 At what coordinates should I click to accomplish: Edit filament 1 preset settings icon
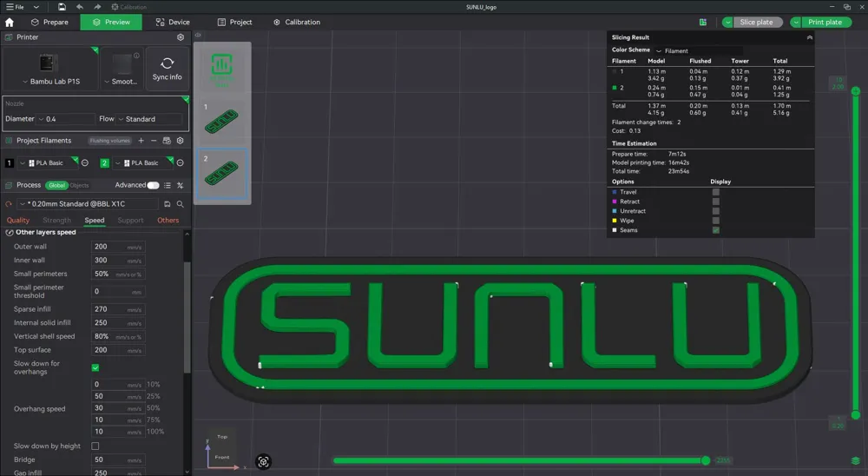pyautogui.click(x=85, y=163)
